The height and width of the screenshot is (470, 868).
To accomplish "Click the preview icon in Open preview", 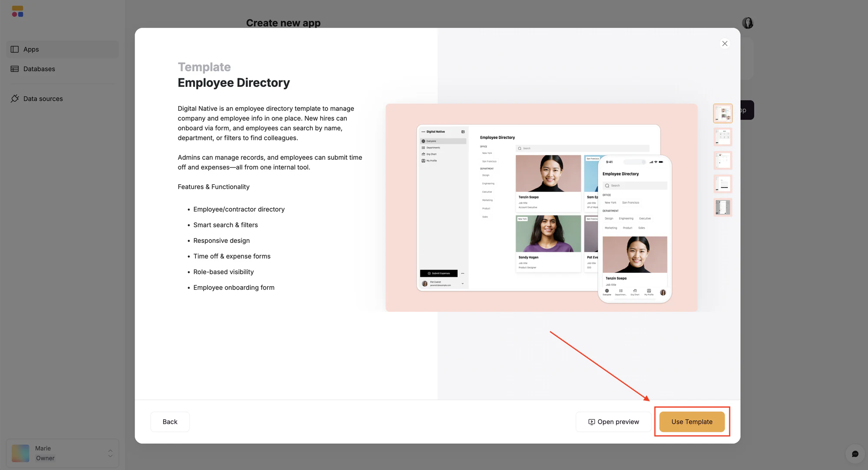I will [x=592, y=422].
